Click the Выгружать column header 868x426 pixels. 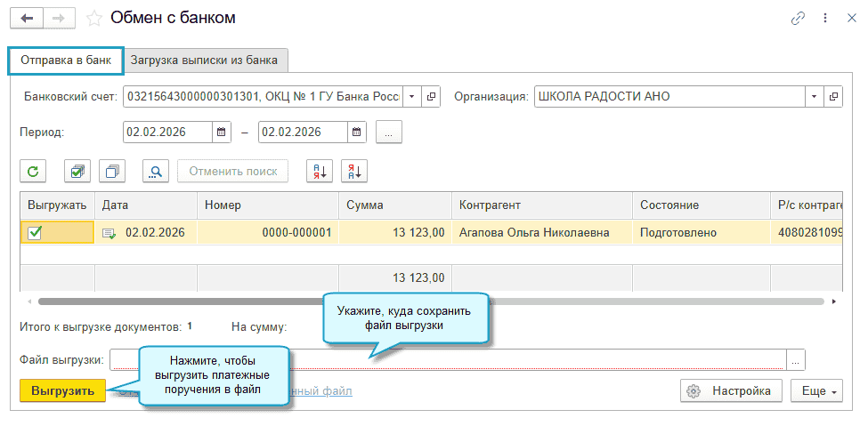58,205
